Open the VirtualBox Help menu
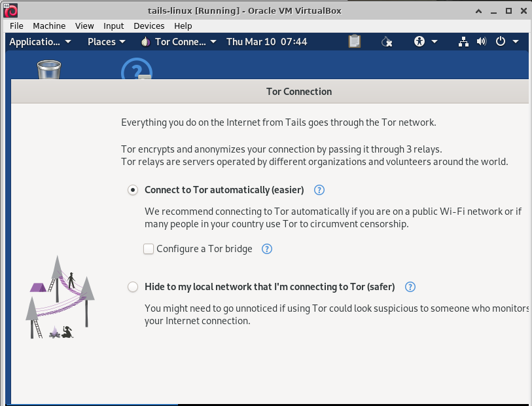The image size is (532, 406). (183, 26)
